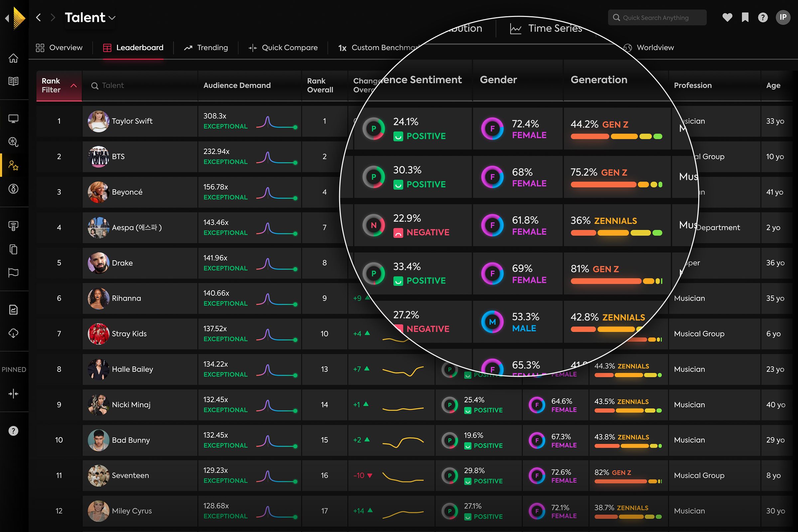Open Bad Bunny talent name
Screen dimensions: 798x532
point(131,440)
